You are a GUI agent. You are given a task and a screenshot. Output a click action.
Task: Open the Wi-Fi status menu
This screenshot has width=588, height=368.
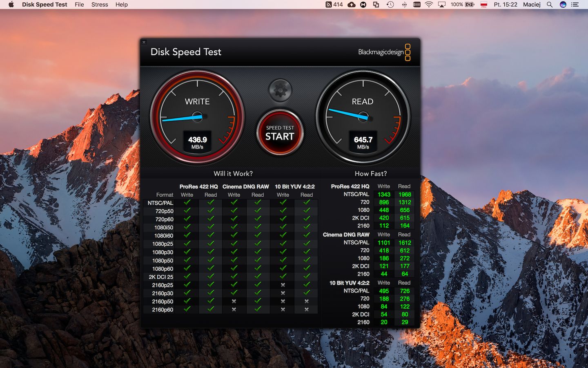429,4
